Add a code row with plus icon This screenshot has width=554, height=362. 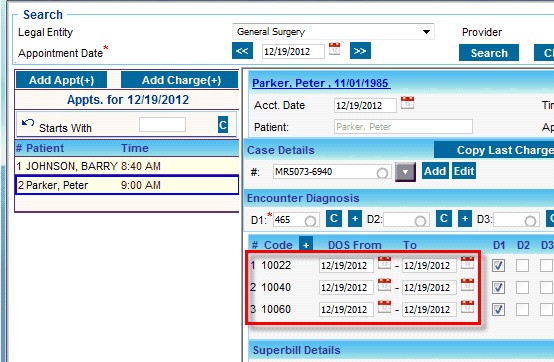(x=306, y=244)
